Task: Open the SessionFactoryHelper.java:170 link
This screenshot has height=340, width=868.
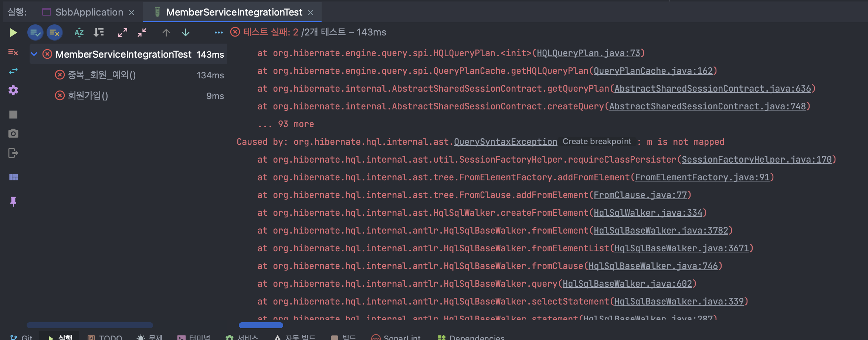Action: tap(756, 160)
